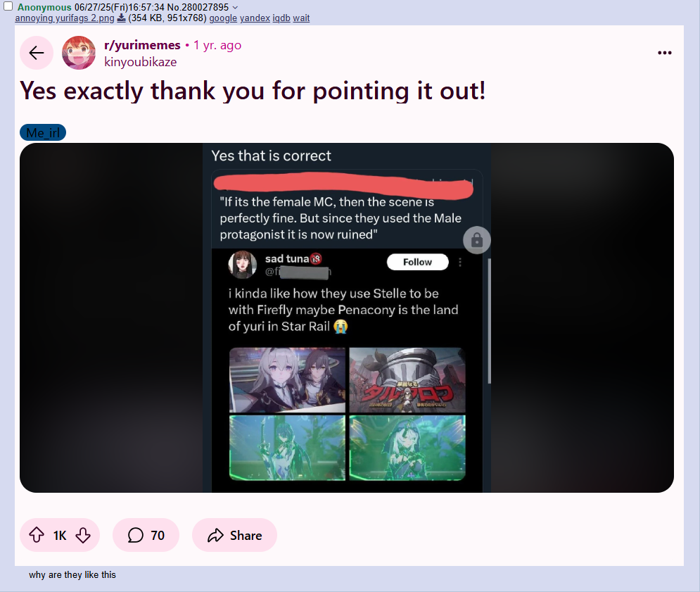The image size is (700, 592).
Task: Click the Share button
Action: coord(235,535)
